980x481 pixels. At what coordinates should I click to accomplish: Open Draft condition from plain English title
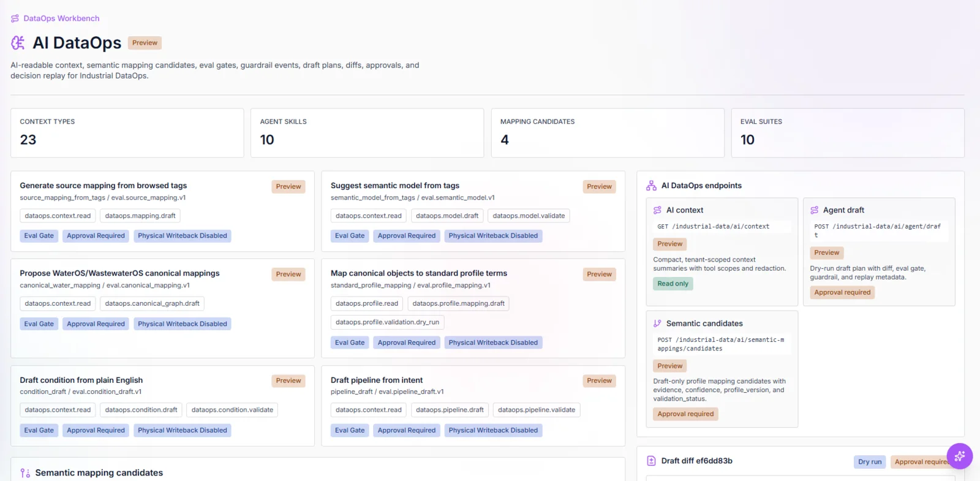point(81,381)
